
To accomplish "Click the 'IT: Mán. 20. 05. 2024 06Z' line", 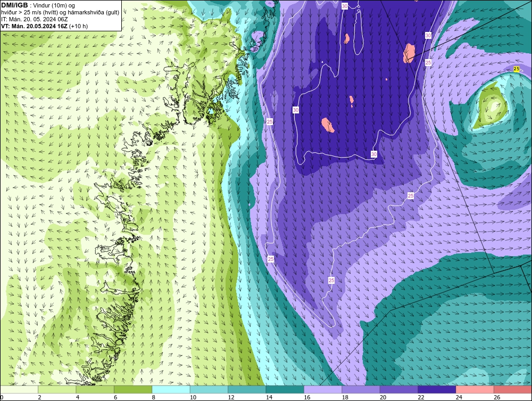I will 34,19.
